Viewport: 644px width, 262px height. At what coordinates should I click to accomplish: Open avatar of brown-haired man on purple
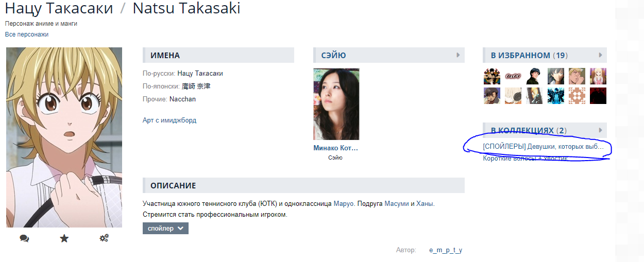492,96
